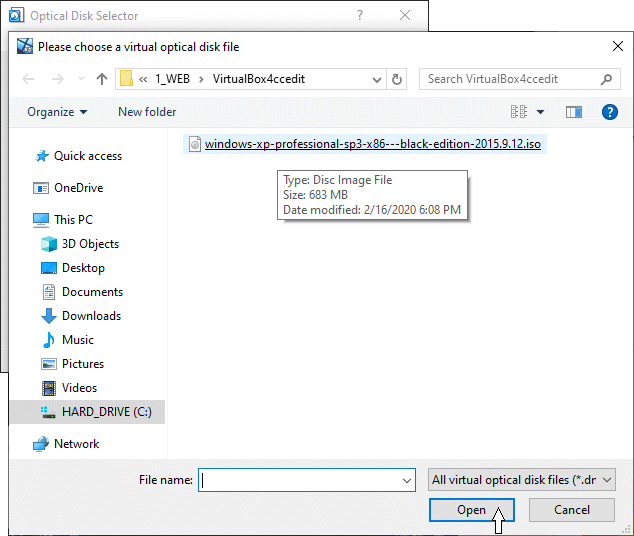Viewport: 634px width, 536px height.
Task: Refresh the VirtualBox4ccedit folder listing
Action: (x=397, y=79)
